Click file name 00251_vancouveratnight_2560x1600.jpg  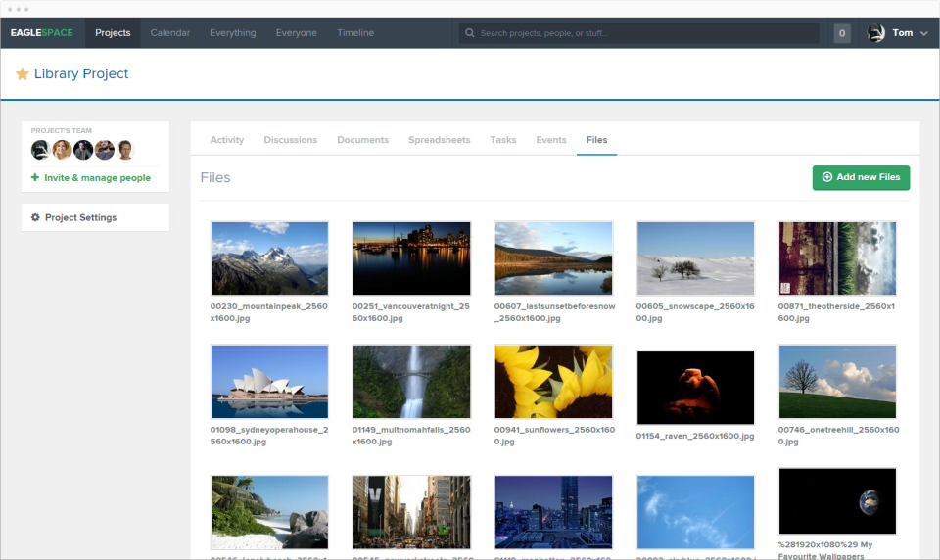tap(410, 312)
